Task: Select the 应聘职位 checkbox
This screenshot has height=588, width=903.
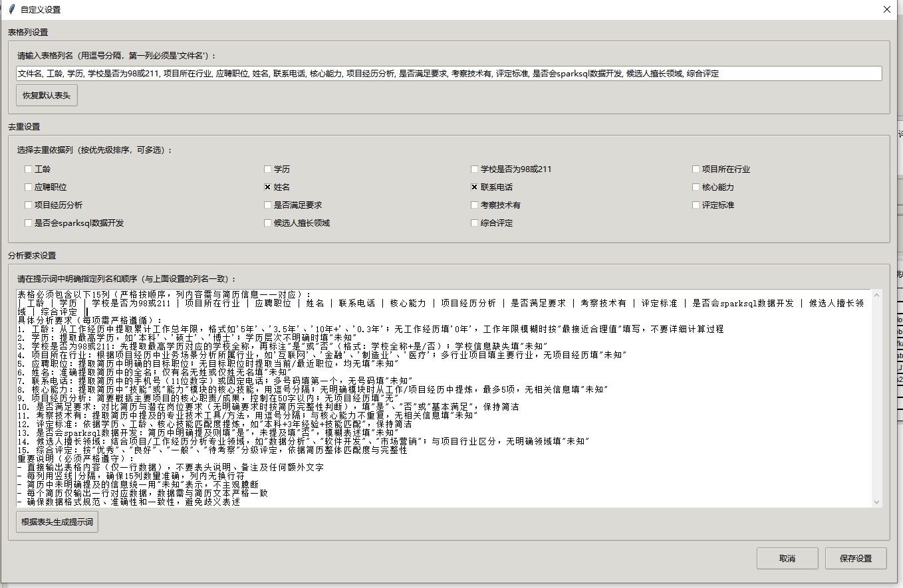Action: (28, 187)
